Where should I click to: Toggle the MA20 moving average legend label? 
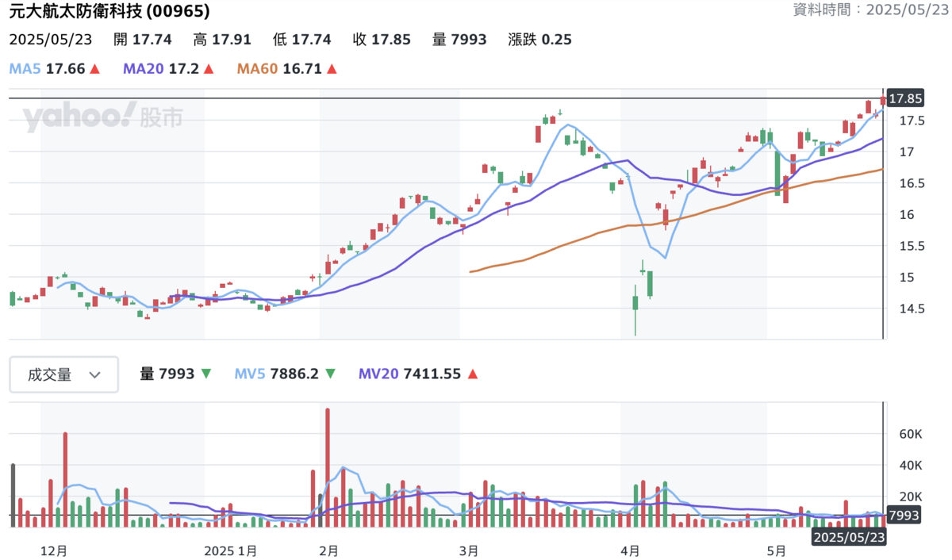pos(143,69)
